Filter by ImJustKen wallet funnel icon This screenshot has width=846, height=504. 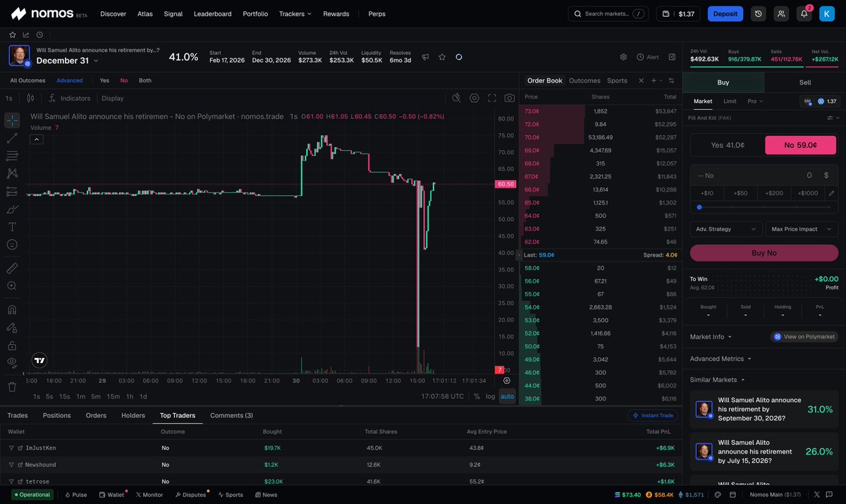pyautogui.click(x=11, y=448)
